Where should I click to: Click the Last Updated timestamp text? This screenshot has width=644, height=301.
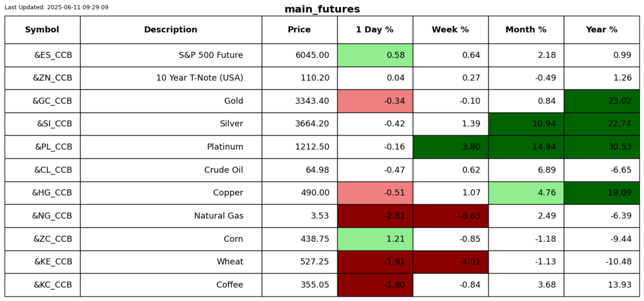(x=56, y=7)
